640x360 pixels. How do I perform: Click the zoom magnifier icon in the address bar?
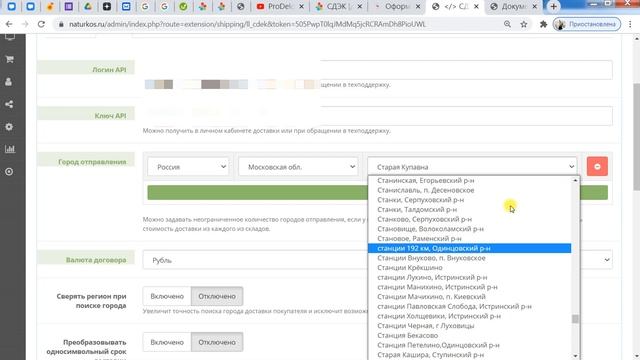tap(507, 24)
